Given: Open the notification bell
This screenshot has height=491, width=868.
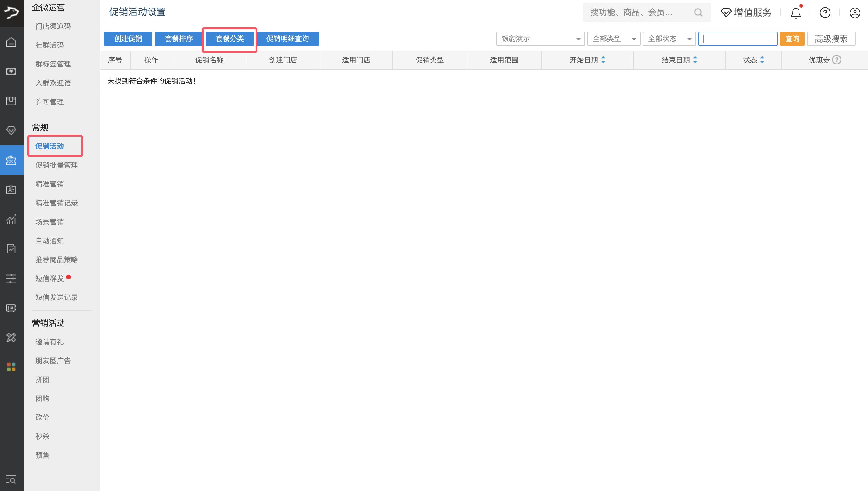Looking at the screenshot, I should [x=796, y=13].
